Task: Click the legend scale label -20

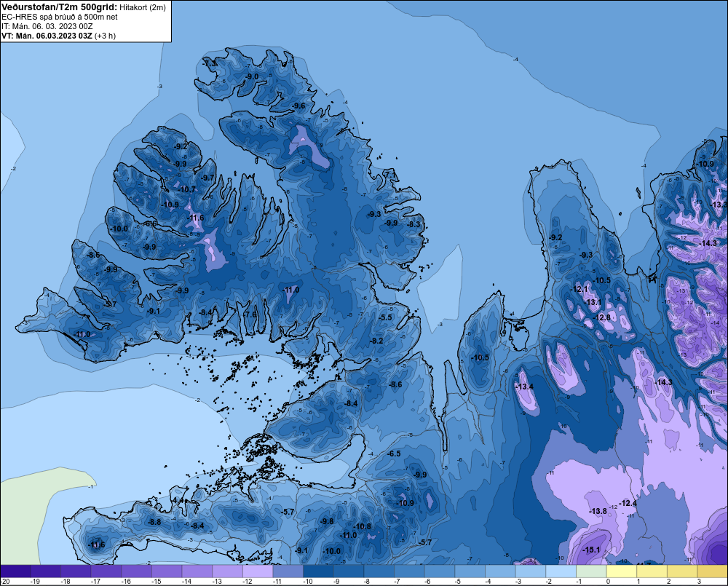Action: [x=5, y=582]
